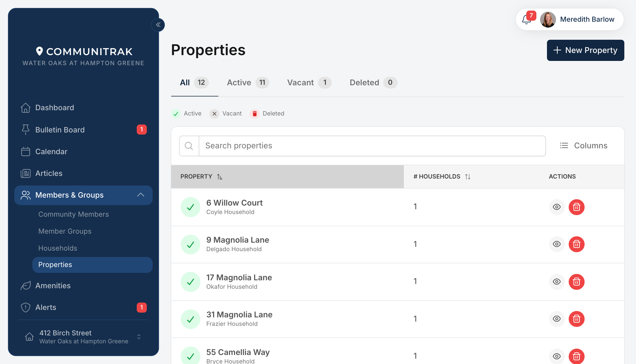This screenshot has width=636, height=364.
Task: Open 17 Magnolia Lane property name
Action: point(239,277)
